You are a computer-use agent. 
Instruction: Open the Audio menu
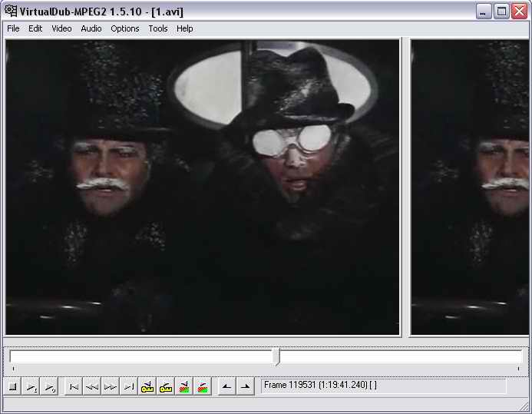click(91, 28)
